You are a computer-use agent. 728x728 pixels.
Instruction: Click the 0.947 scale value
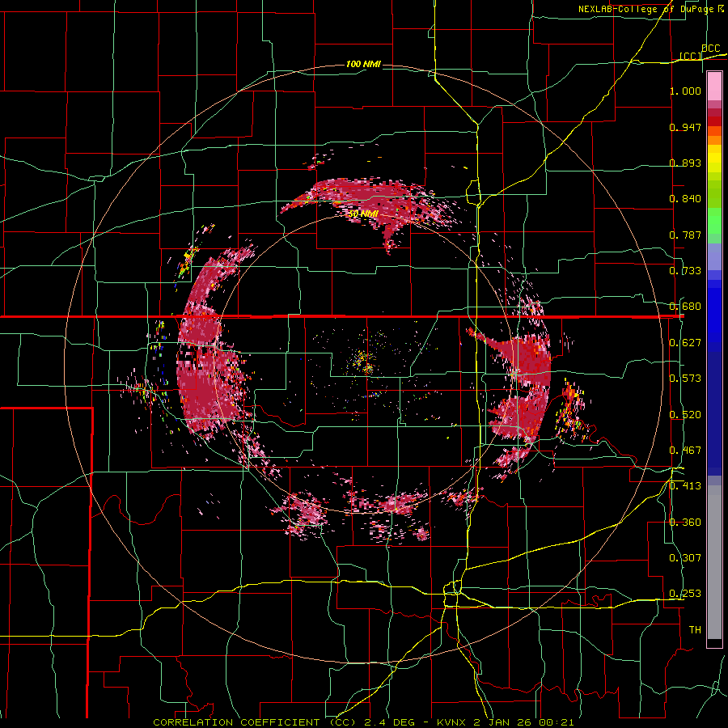coord(685,127)
